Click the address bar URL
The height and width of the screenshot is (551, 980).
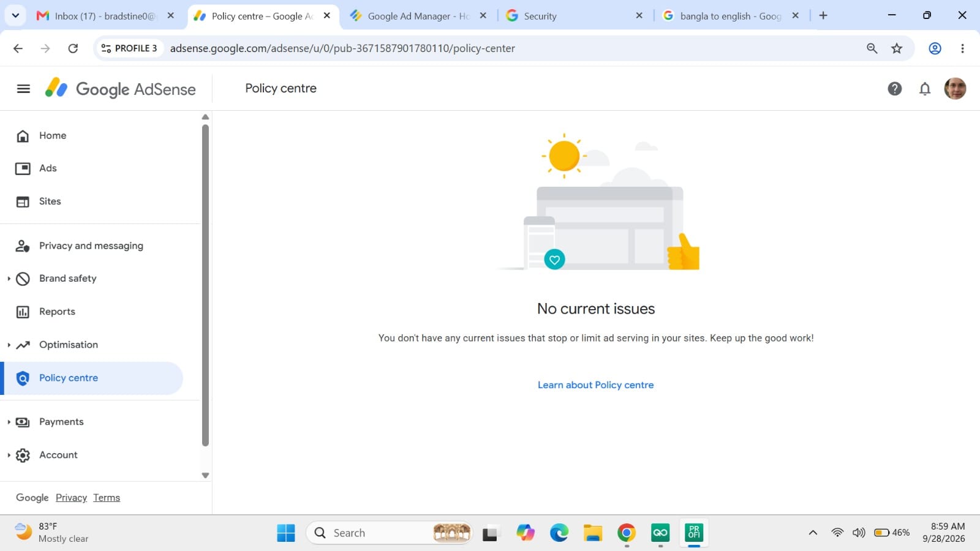coord(342,48)
